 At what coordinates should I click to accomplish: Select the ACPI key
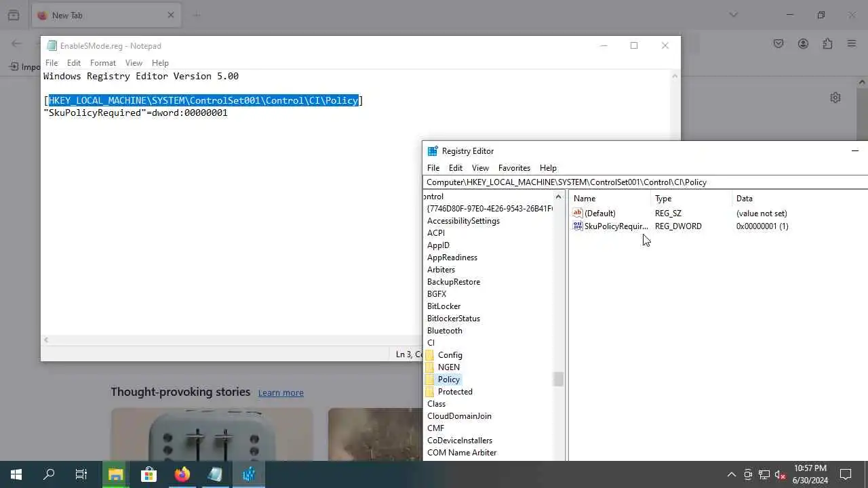click(436, 233)
